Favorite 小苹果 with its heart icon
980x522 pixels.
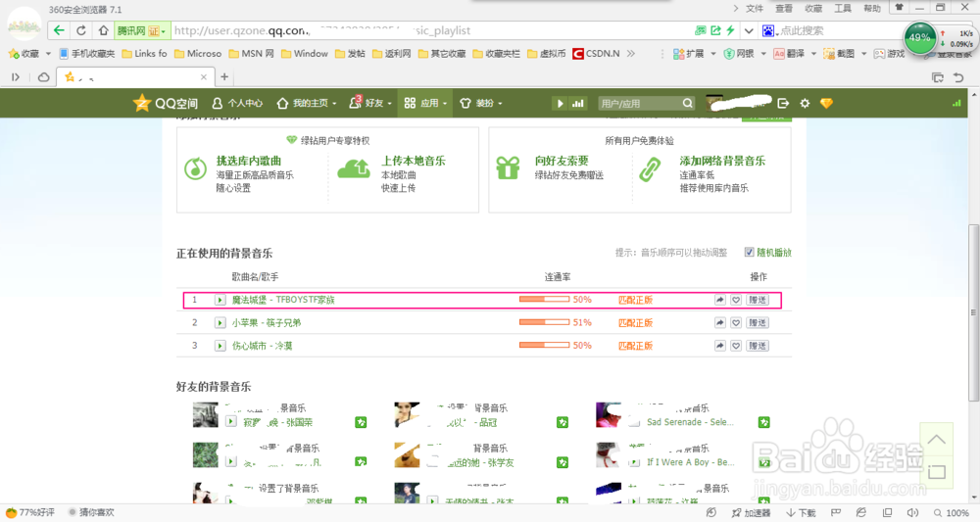click(736, 323)
